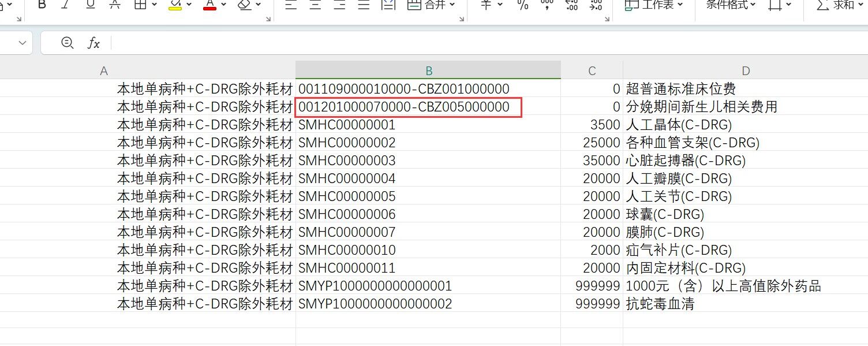Select column C header
Screen dimensions: 868x346
coord(592,70)
